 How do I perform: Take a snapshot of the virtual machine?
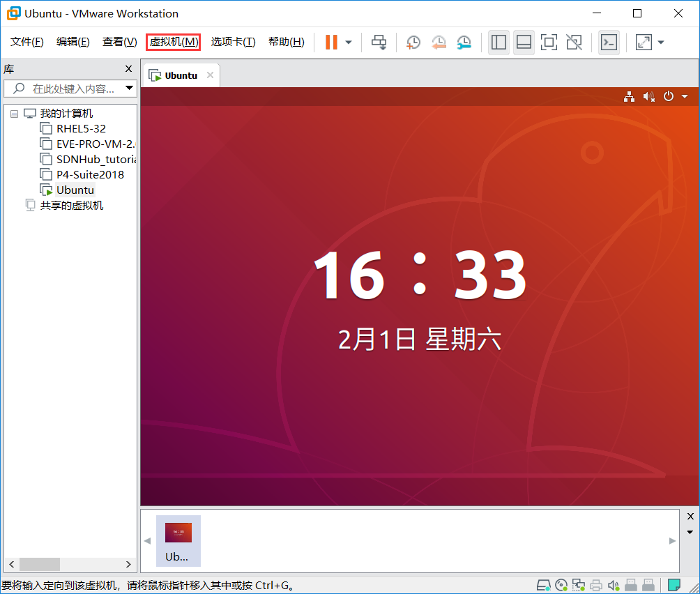[413, 42]
